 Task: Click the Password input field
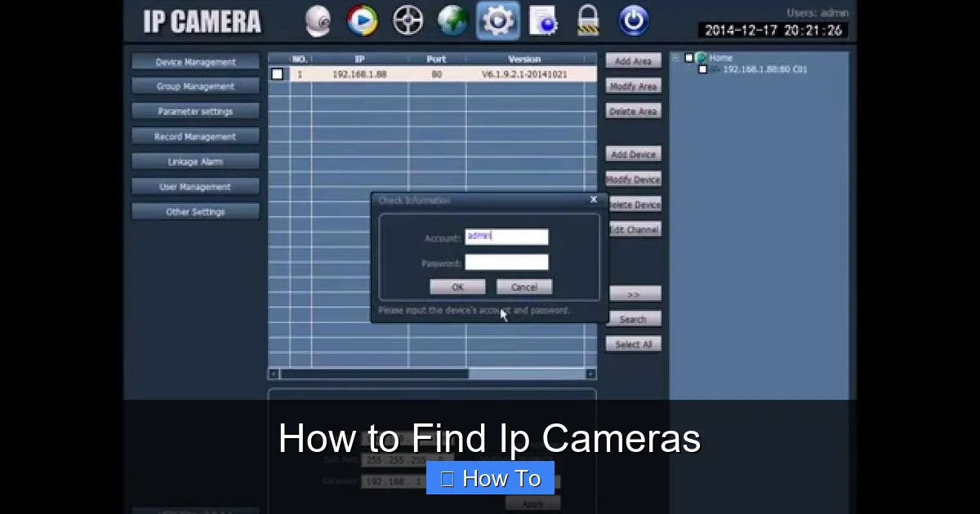click(x=506, y=262)
